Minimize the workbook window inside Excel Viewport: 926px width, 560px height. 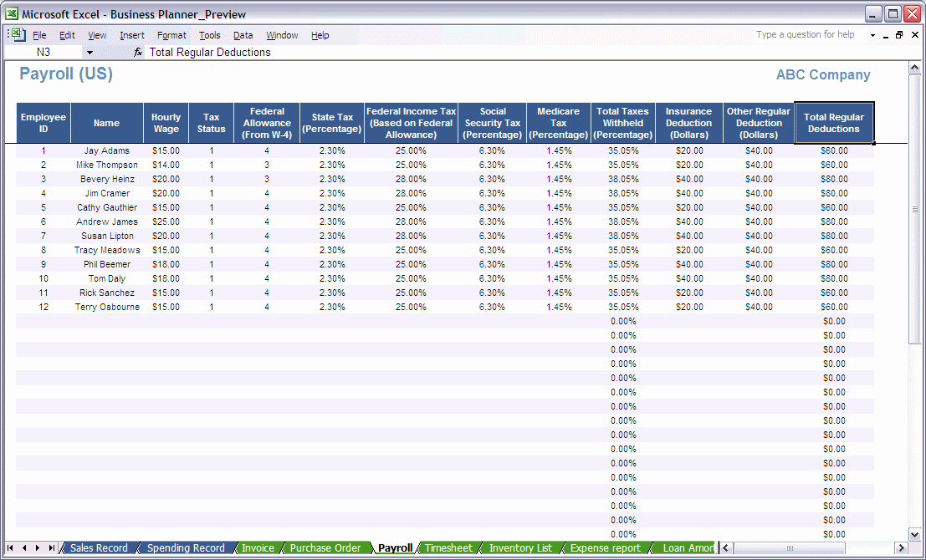pyautogui.click(x=886, y=35)
